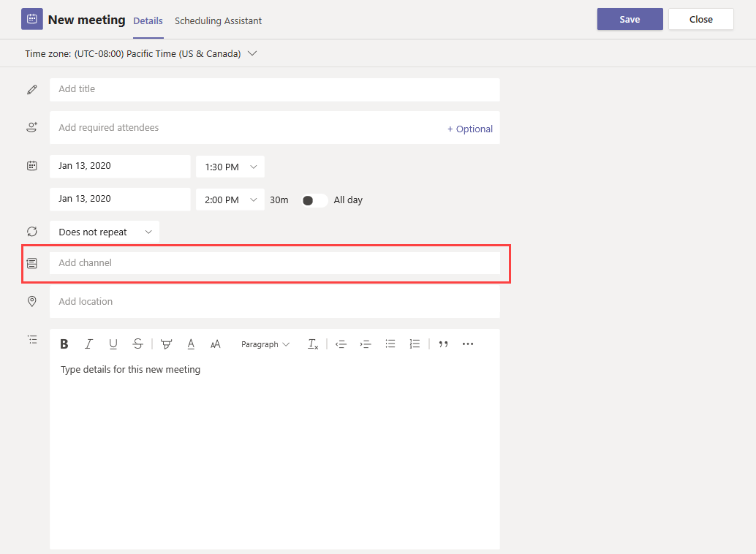
Task: Switch to the Scheduling Assistant tab
Action: click(218, 21)
